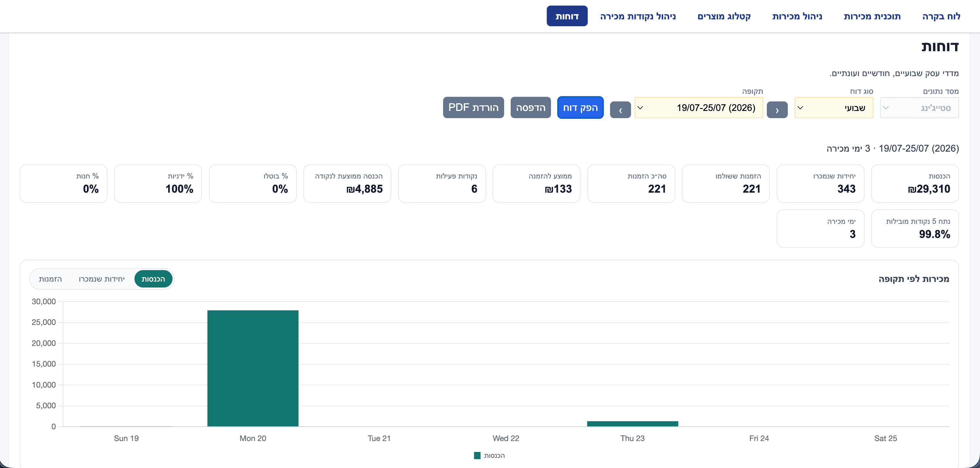The width and height of the screenshot is (980, 468).
Task: Open the תקופה dropdown with 19/07-25/07 (2026)
Action: (x=699, y=108)
